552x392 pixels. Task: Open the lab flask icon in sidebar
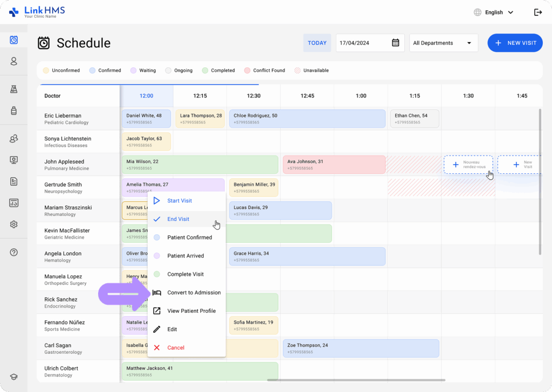coord(14,89)
